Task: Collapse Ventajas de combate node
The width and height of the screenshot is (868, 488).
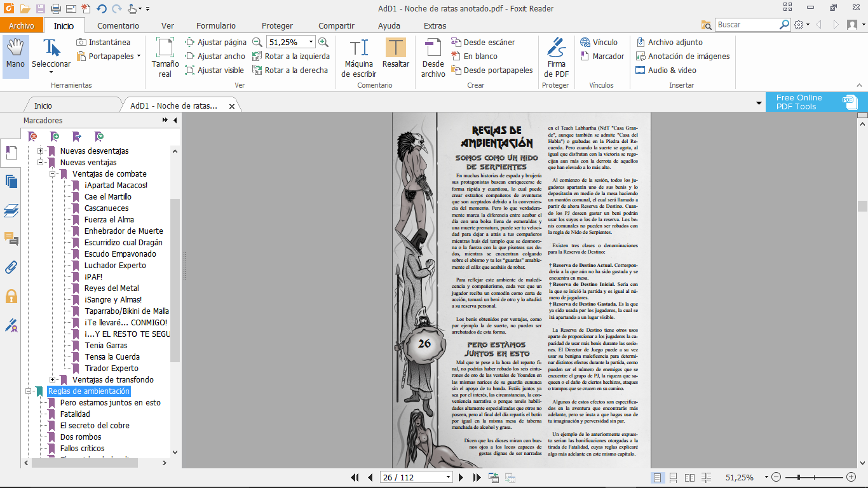Action: pyautogui.click(x=53, y=174)
